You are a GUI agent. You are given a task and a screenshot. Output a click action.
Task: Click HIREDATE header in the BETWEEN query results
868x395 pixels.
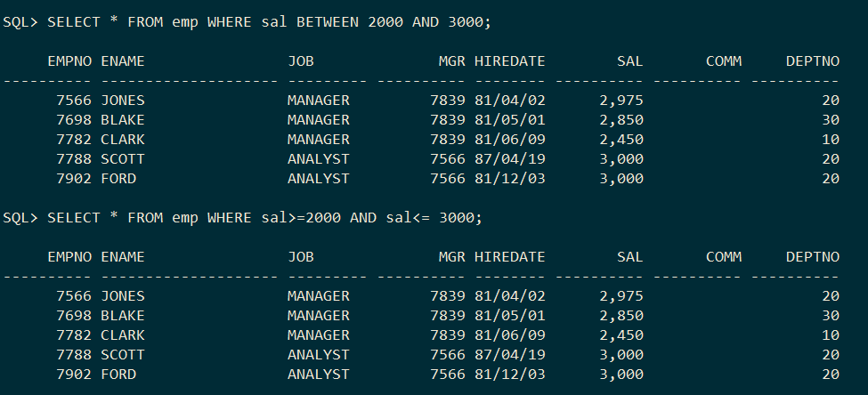(x=510, y=61)
